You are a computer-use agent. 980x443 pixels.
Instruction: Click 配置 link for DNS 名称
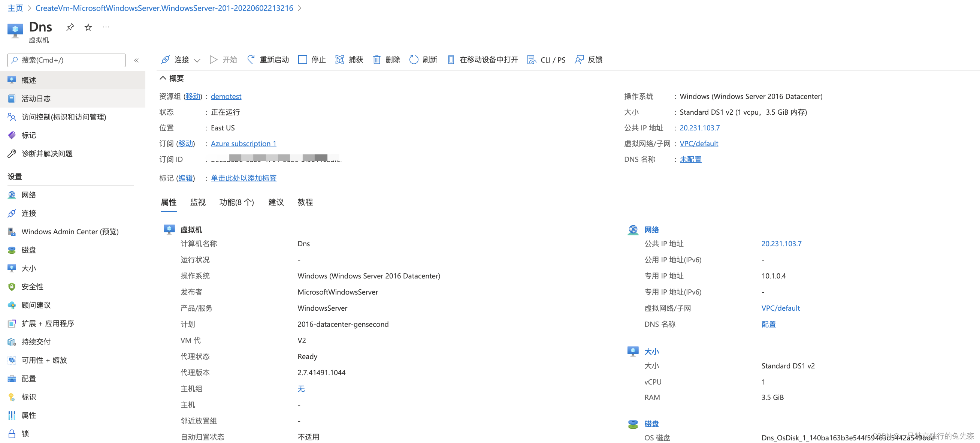click(x=768, y=324)
